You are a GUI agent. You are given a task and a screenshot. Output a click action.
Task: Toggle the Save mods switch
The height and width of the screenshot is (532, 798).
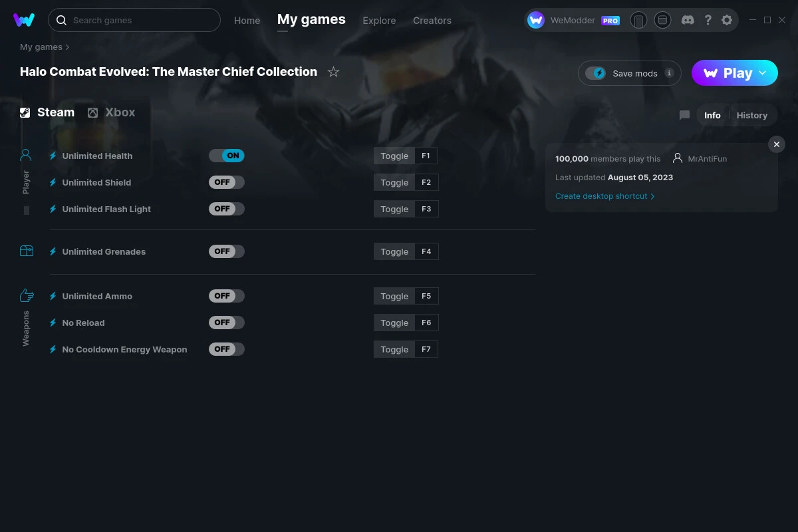tap(596, 73)
